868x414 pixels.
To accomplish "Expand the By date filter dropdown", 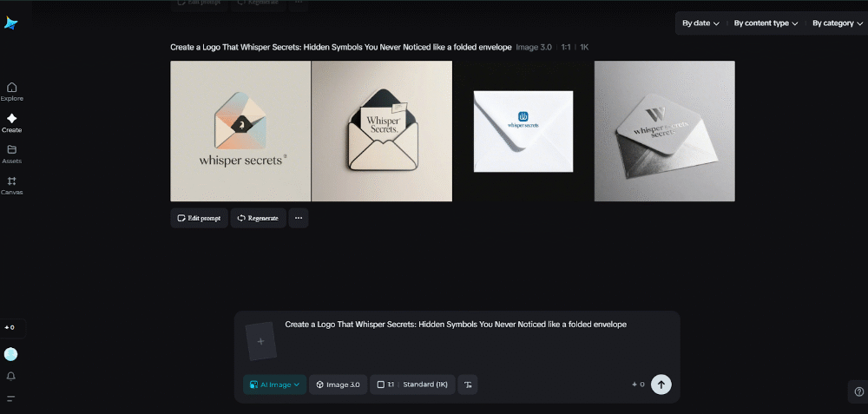I will point(700,23).
